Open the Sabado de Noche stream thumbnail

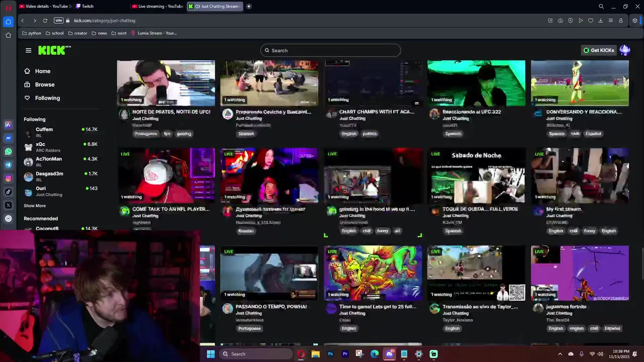coord(476,175)
